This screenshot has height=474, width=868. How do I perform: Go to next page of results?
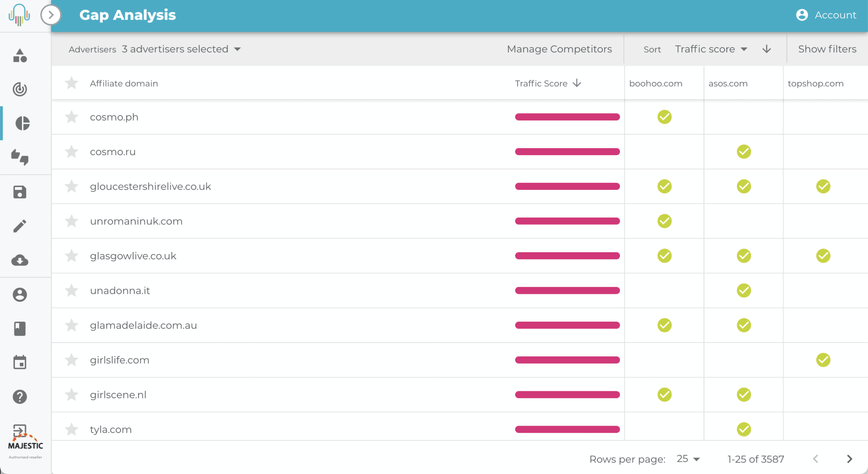[849, 459]
